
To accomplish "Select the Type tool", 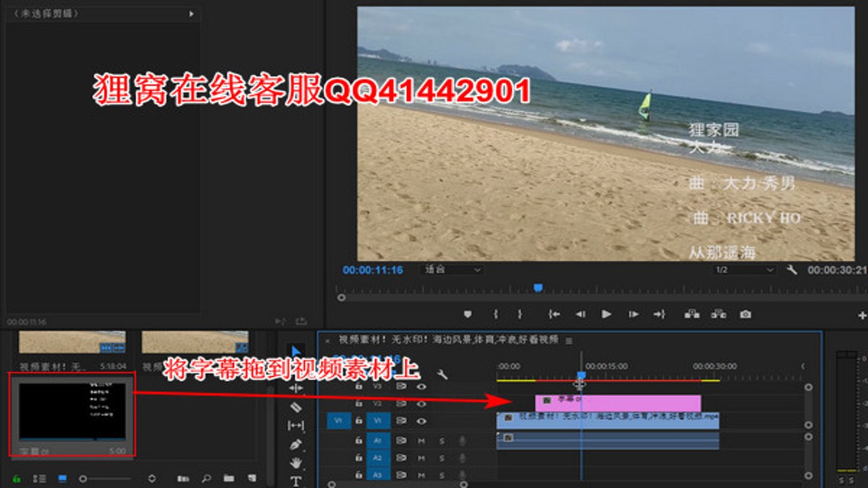I will point(296,481).
